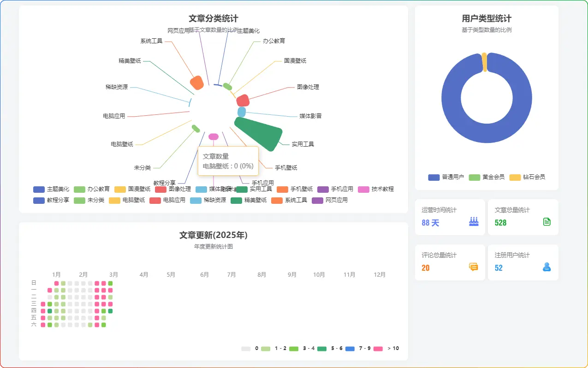Viewport: 588px width, 368px height.
Task: Click the '7 - 9' blue color swatch
Action: (350, 349)
